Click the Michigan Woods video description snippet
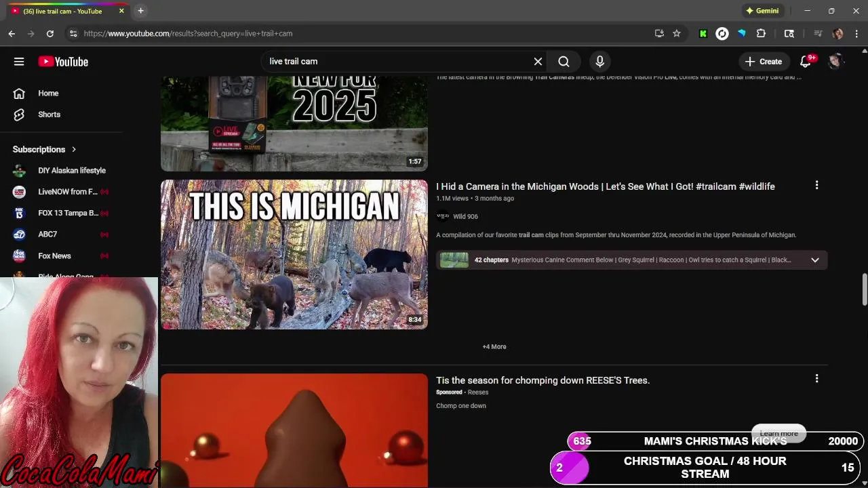Image resolution: width=868 pixels, height=488 pixels. (x=616, y=235)
